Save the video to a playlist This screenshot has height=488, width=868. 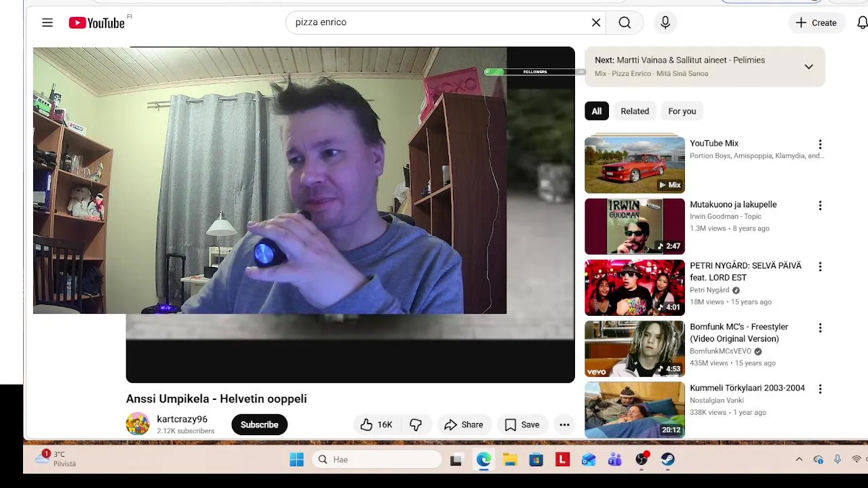pos(522,425)
